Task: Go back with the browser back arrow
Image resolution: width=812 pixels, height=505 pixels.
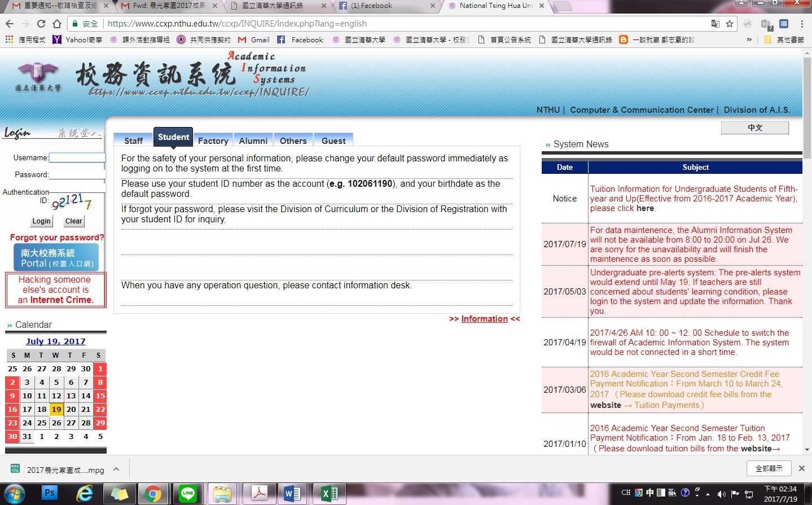Action: pyautogui.click(x=10, y=24)
